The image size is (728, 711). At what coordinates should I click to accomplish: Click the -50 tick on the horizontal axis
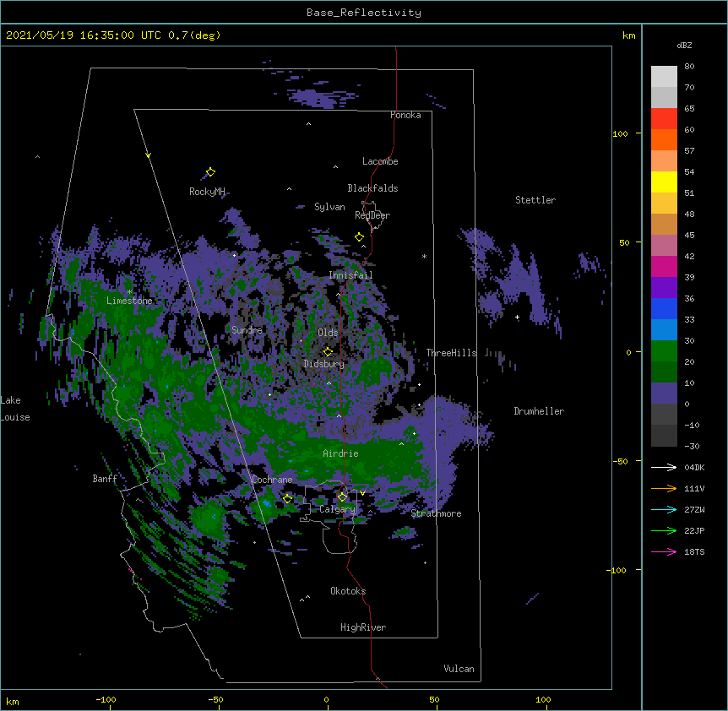click(215, 699)
